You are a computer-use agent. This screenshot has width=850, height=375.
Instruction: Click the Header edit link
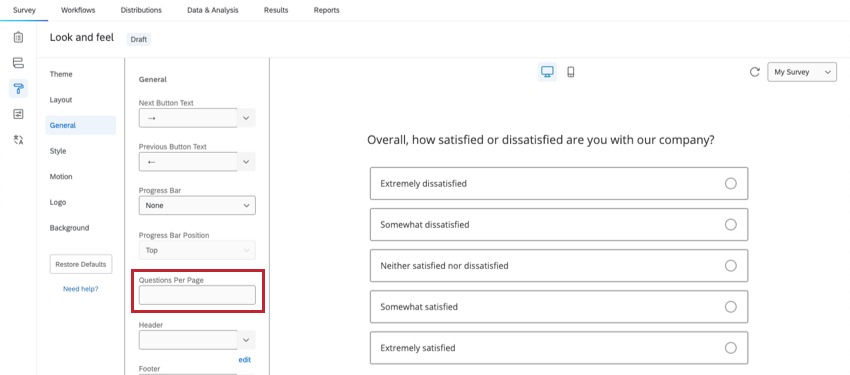tap(244, 360)
